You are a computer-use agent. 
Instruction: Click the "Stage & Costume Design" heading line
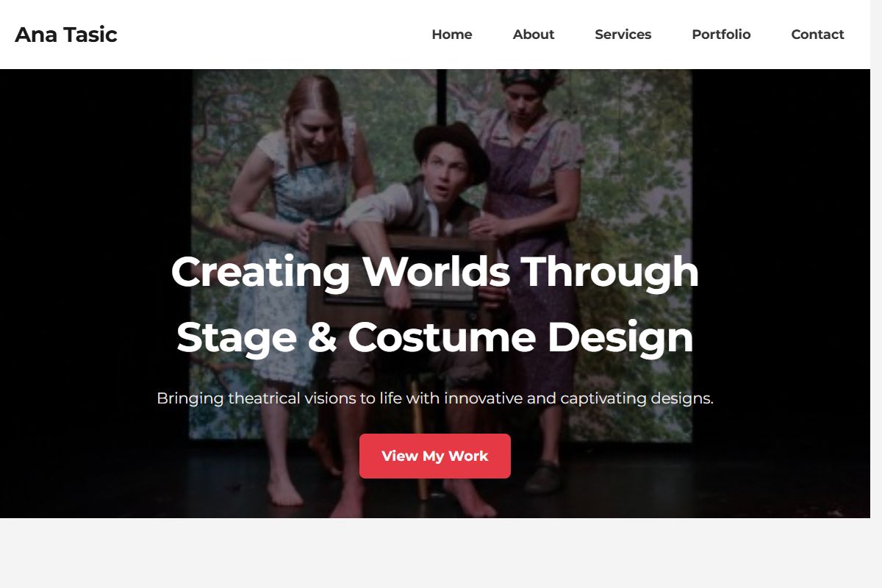point(434,337)
